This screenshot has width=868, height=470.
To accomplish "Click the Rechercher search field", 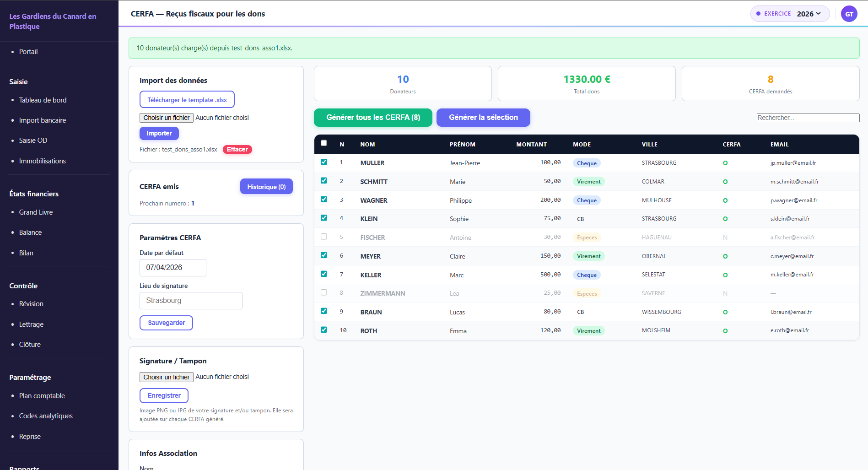I will click(x=808, y=118).
